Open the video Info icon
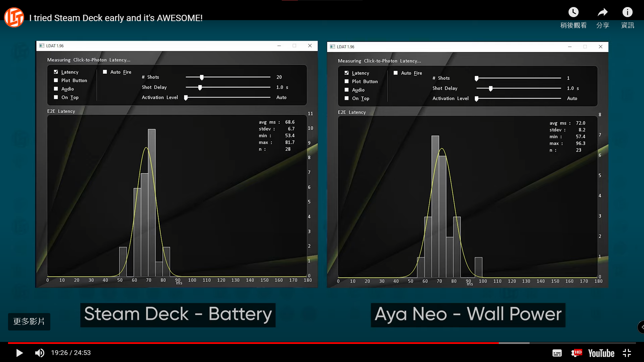Viewport: 644px width, 362px height. click(x=627, y=12)
